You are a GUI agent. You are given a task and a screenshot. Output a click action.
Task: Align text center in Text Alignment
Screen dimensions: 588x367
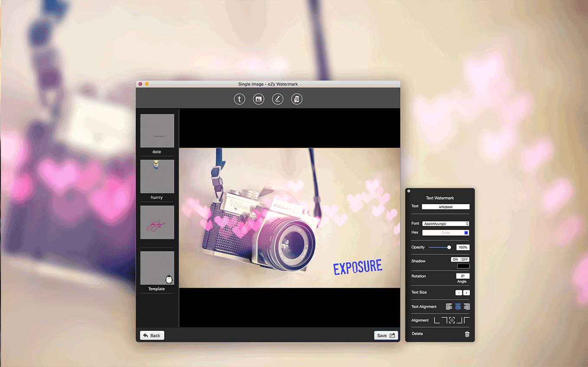point(458,306)
